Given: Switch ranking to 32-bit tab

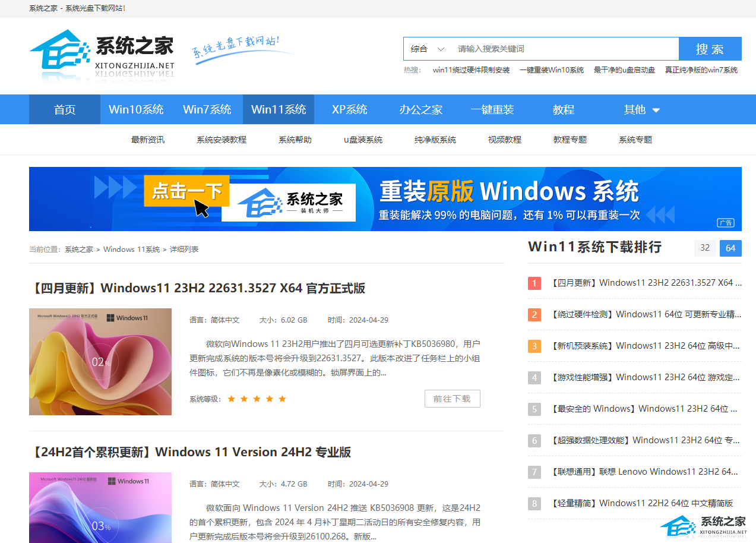Looking at the screenshot, I should tap(705, 248).
